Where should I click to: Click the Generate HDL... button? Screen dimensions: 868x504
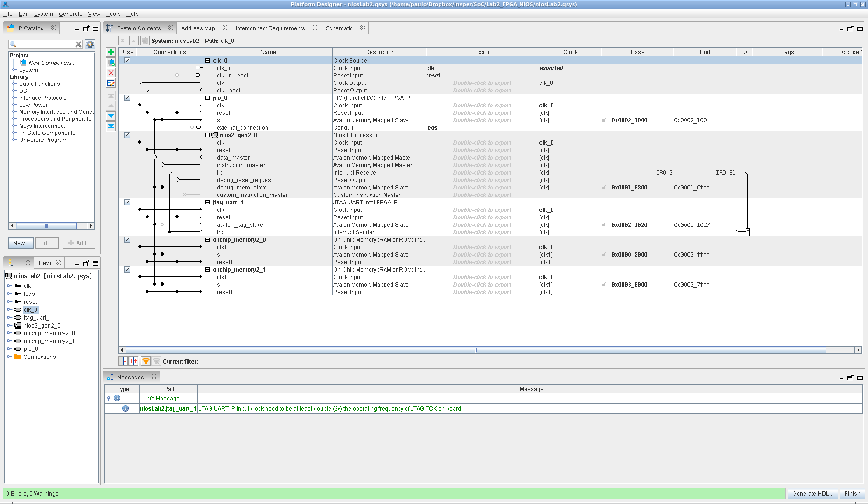click(x=812, y=494)
